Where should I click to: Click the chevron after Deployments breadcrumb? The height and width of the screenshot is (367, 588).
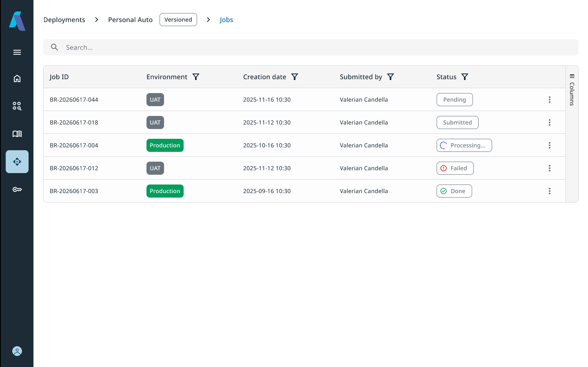point(97,20)
